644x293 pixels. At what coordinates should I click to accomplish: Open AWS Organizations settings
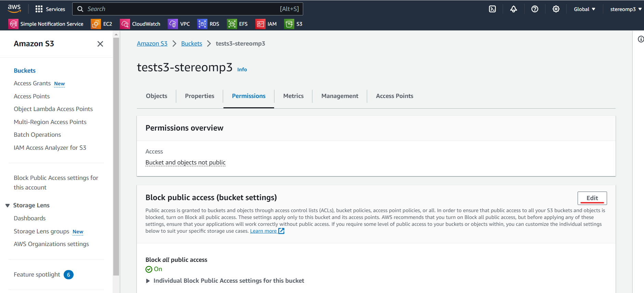(x=51, y=244)
